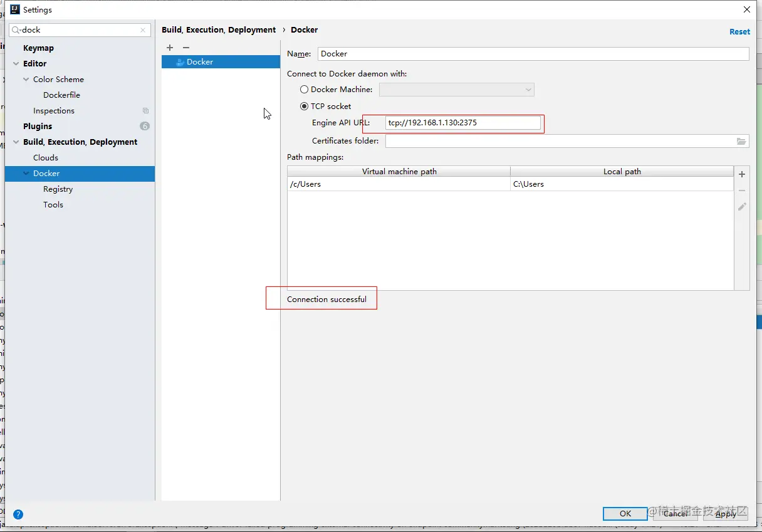
Task: Collapse Build, Execution, Deployment node
Action: (16, 142)
